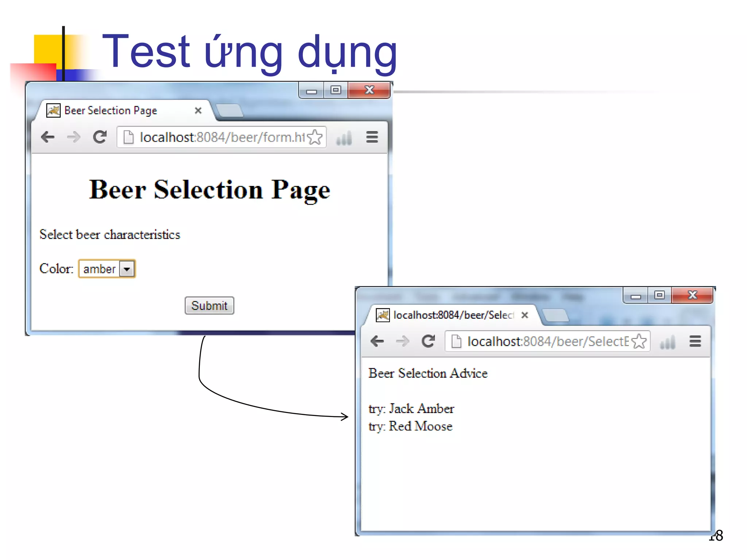This screenshot has width=747, height=560.
Task: Go forward in the Beer Selection Page window
Action: [x=74, y=137]
